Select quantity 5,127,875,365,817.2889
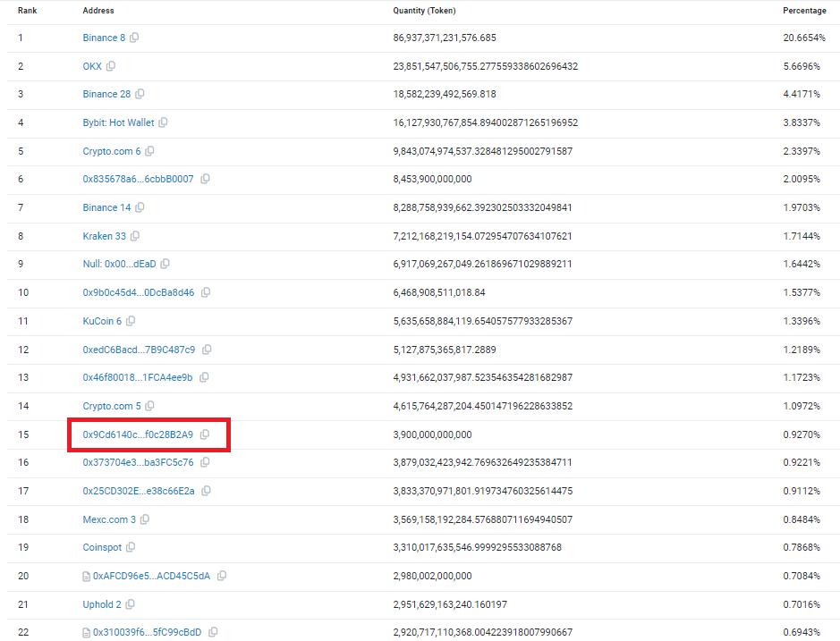840x641 pixels. point(444,350)
